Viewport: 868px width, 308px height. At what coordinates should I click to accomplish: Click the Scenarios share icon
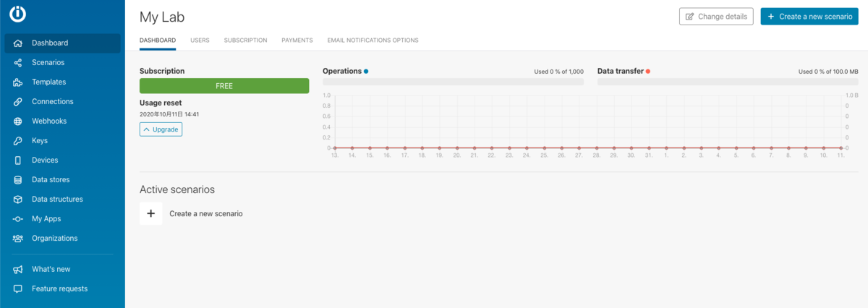18,63
